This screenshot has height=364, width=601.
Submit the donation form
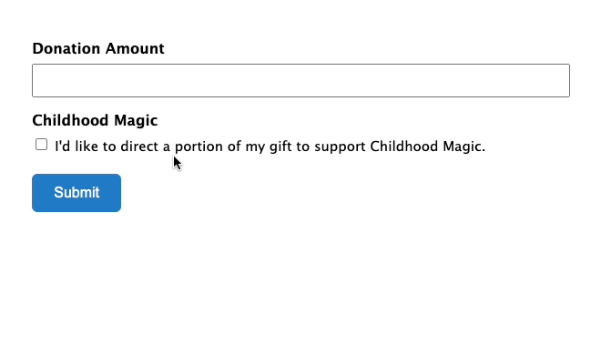pos(76,193)
